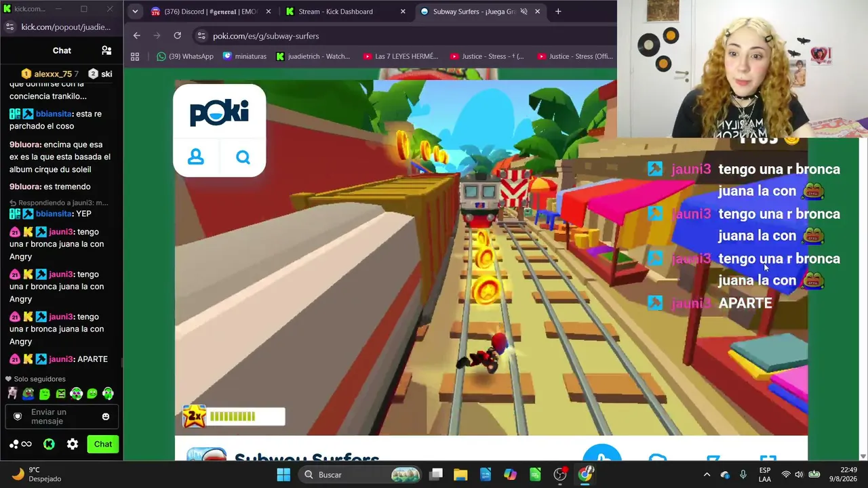Insert the first avatar emote in quick row
868x488 pixels.
[12, 393]
